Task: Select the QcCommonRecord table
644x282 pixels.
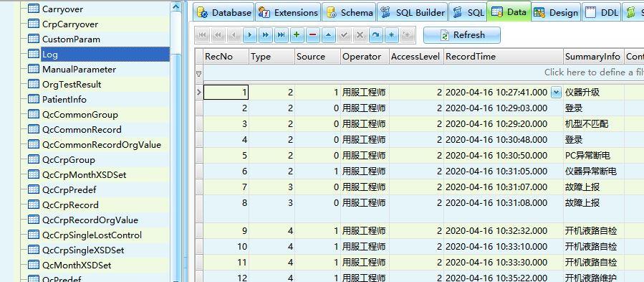Action: click(82, 130)
